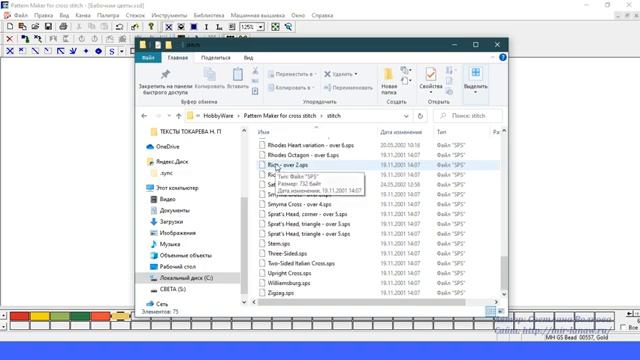Click the blue help icon in Explorer
Screen dimensions: 640x360
tap(503, 58)
